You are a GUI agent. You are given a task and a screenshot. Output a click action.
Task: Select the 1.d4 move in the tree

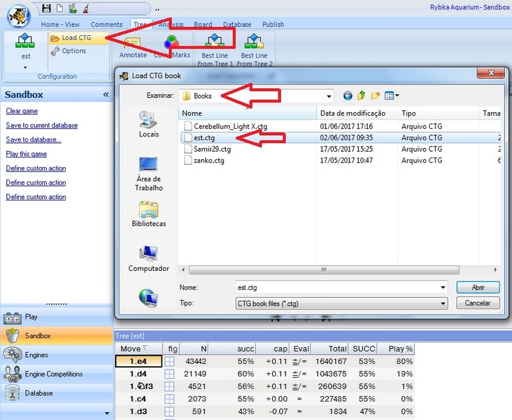pyautogui.click(x=138, y=374)
